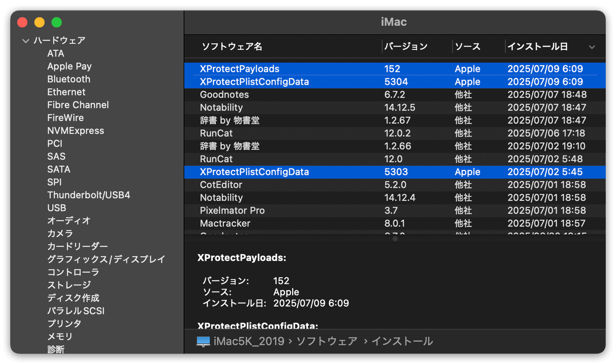Viewport: 616px width, 364px height.
Task: Sort the list by ソース column header
Action: pyautogui.click(x=468, y=47)
